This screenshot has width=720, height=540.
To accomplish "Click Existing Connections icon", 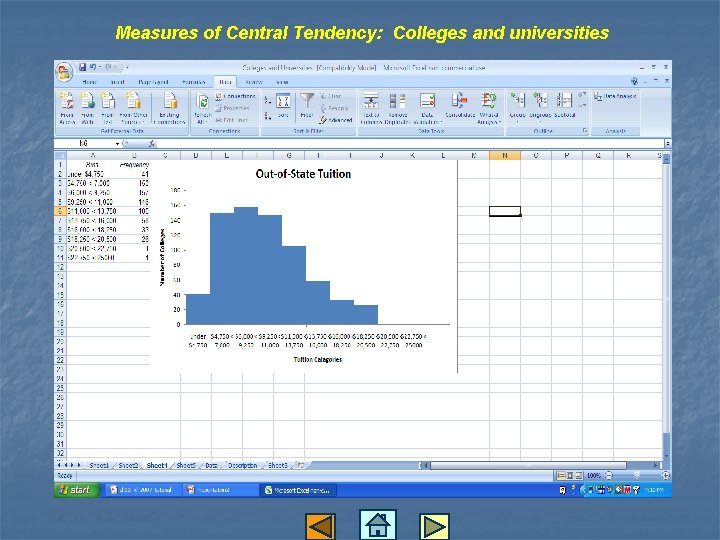I will [169, 108].
